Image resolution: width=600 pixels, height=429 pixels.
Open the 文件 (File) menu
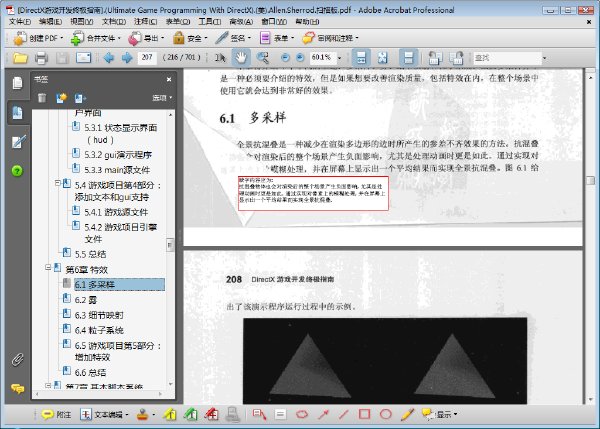[x=20, y=22]
